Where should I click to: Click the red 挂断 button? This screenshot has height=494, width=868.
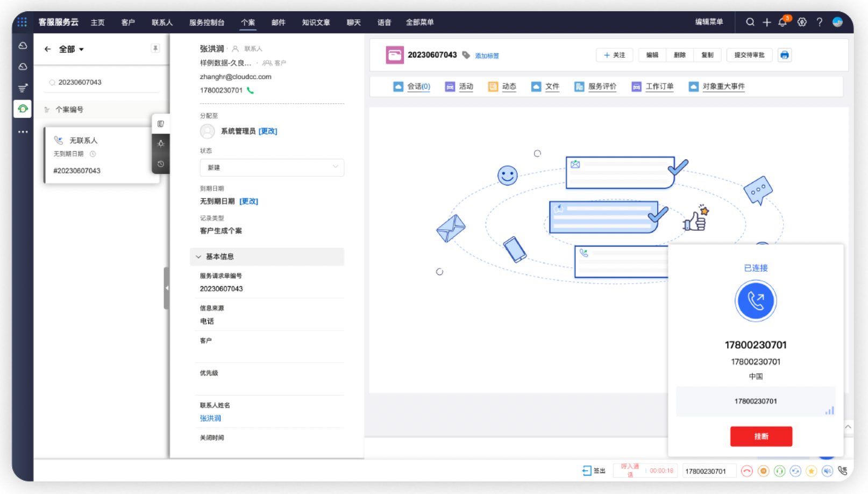point(760,436)
